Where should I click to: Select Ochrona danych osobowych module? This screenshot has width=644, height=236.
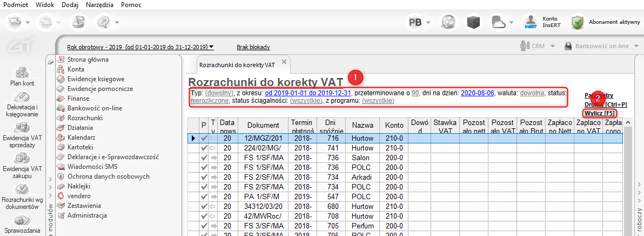click(109, 176)
